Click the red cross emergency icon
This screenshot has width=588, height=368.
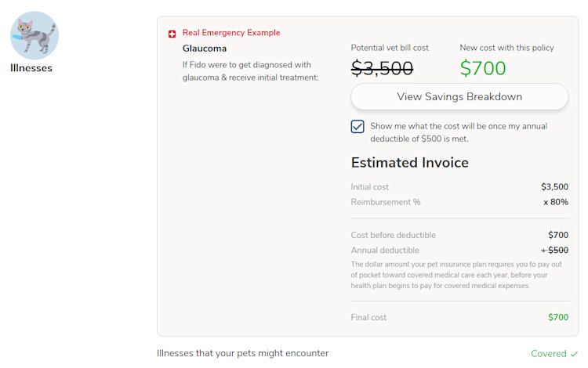click(x=172, y=34)
